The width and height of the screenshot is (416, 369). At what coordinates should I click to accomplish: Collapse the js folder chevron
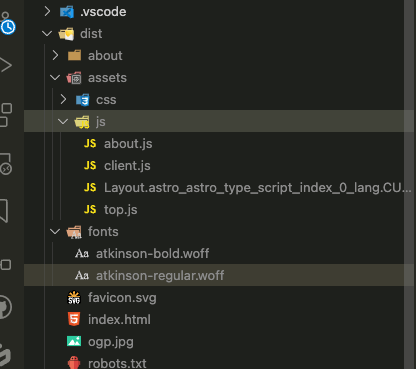click(x=63, y=122)
